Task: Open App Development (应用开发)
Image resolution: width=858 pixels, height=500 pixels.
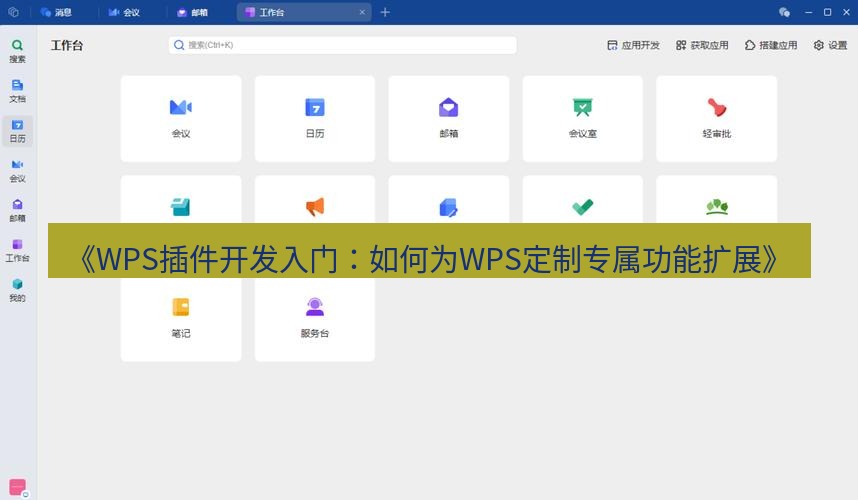Action: point(633,45)
